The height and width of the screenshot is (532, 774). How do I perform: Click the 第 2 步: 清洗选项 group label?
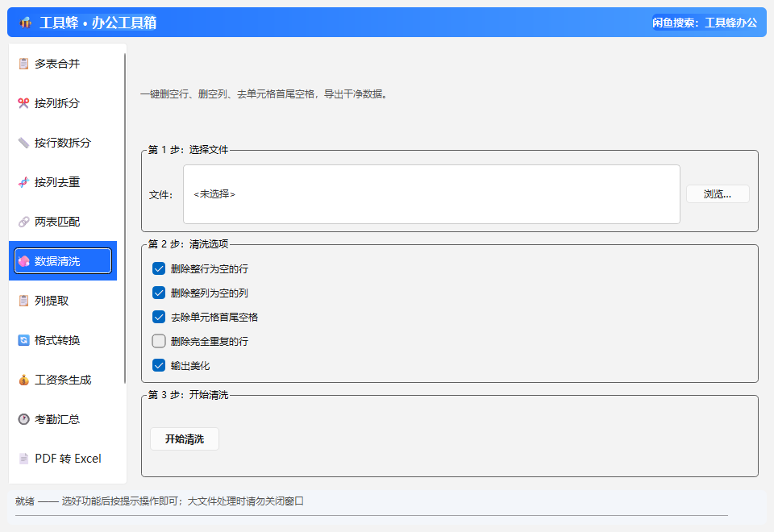click(x=188, y=243)
